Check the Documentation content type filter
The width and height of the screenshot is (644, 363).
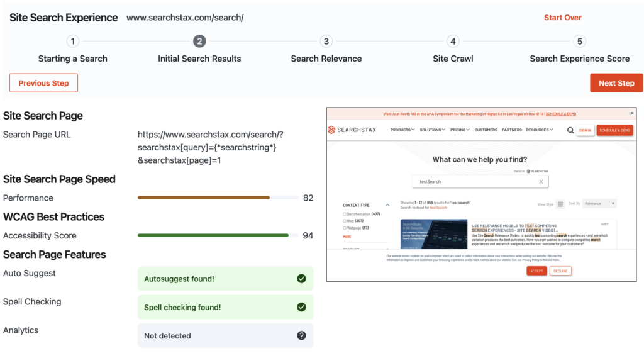point(345,215)
